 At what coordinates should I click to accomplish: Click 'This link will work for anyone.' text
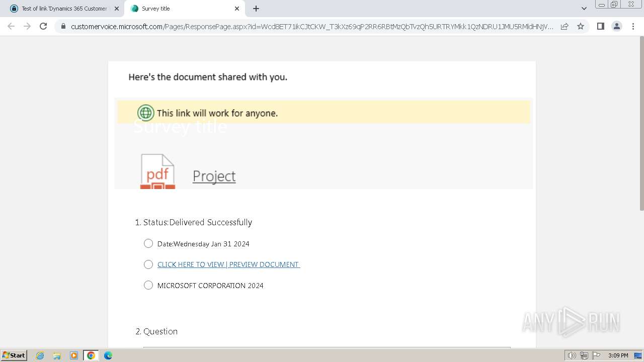pyautogui.click(x=217, y=113)
